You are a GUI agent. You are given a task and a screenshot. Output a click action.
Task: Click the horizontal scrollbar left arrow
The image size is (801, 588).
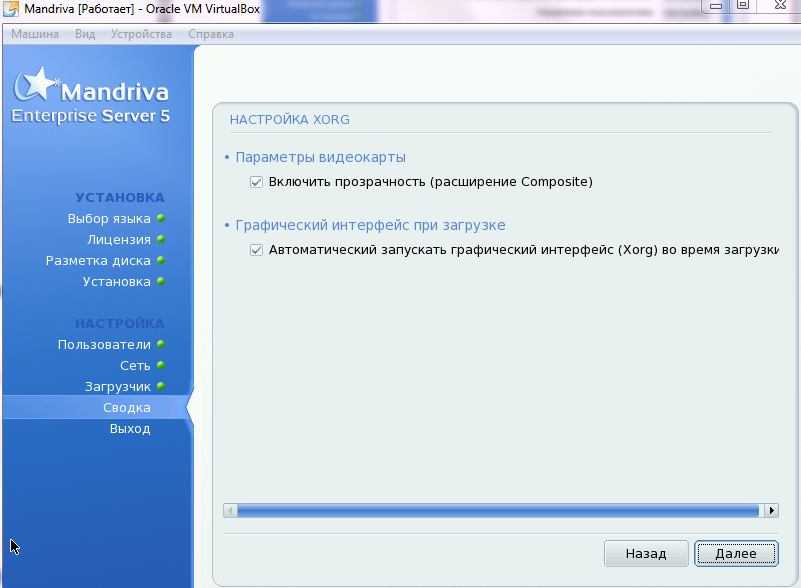[230, 510]
